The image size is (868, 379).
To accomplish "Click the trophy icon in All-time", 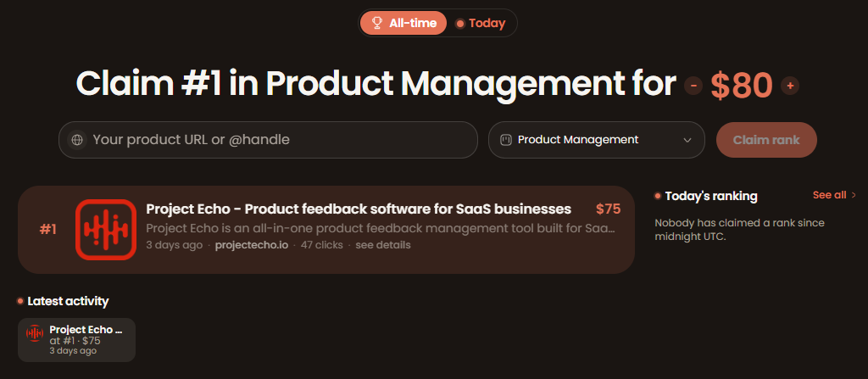I will tap(377, 23).
